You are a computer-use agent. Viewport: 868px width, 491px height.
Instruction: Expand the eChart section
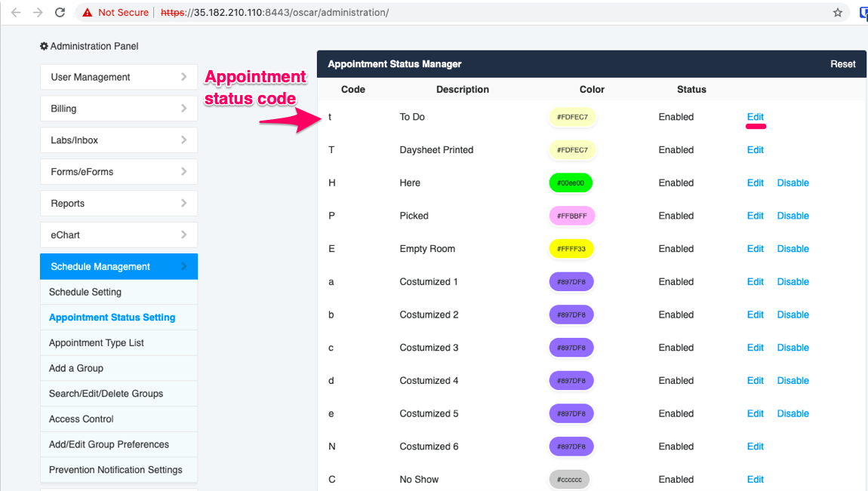coord(119,235)
